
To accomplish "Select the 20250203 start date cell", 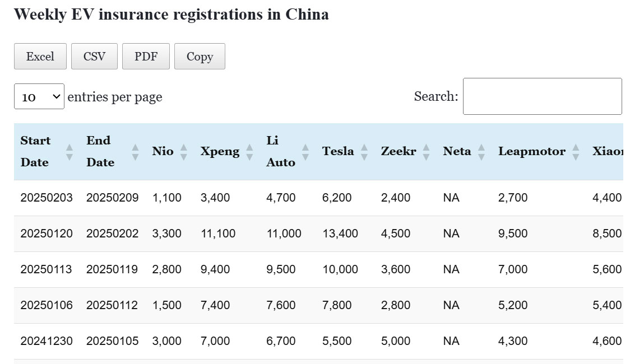I will pyautogui.click(x=47, y=198).
